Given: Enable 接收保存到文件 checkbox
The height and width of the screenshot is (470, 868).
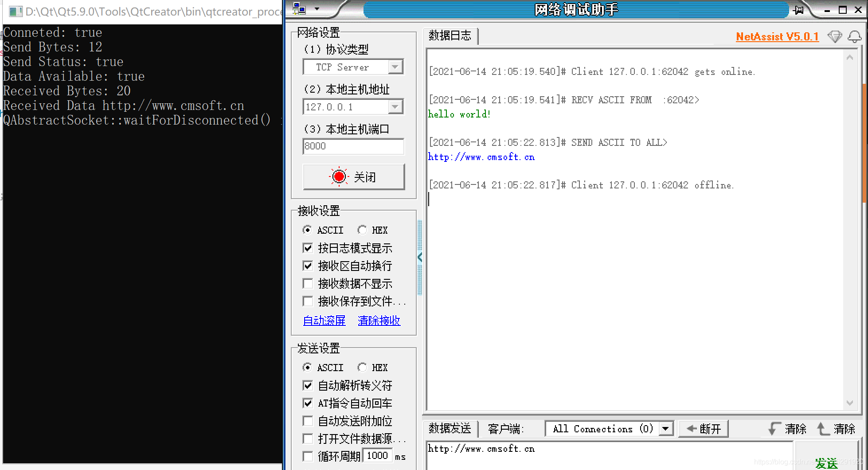Looking at the screenshot, I should (x=308, y=302).
